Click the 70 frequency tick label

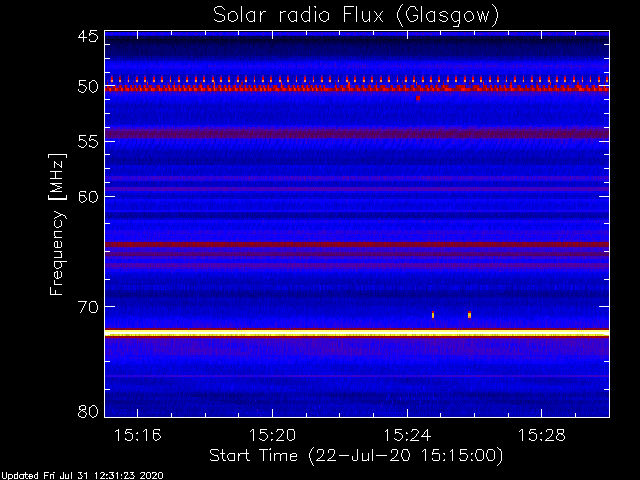click(88, 307)
